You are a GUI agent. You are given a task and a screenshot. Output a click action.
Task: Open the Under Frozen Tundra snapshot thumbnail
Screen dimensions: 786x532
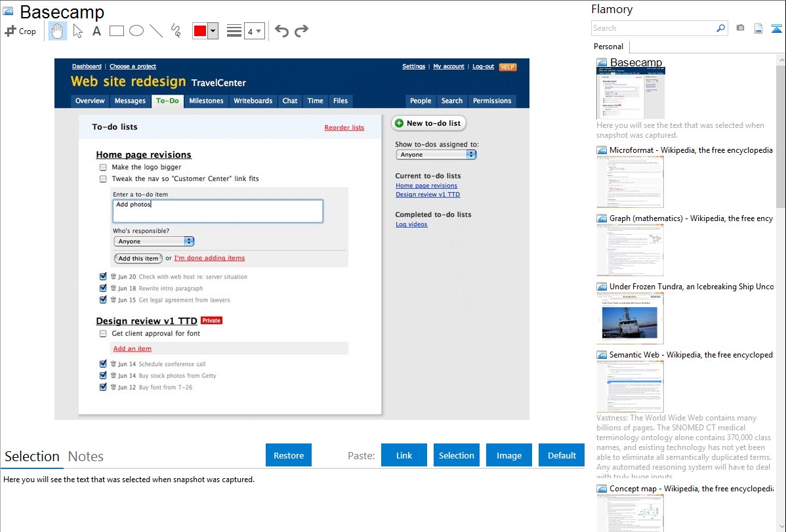click(630, 318)
